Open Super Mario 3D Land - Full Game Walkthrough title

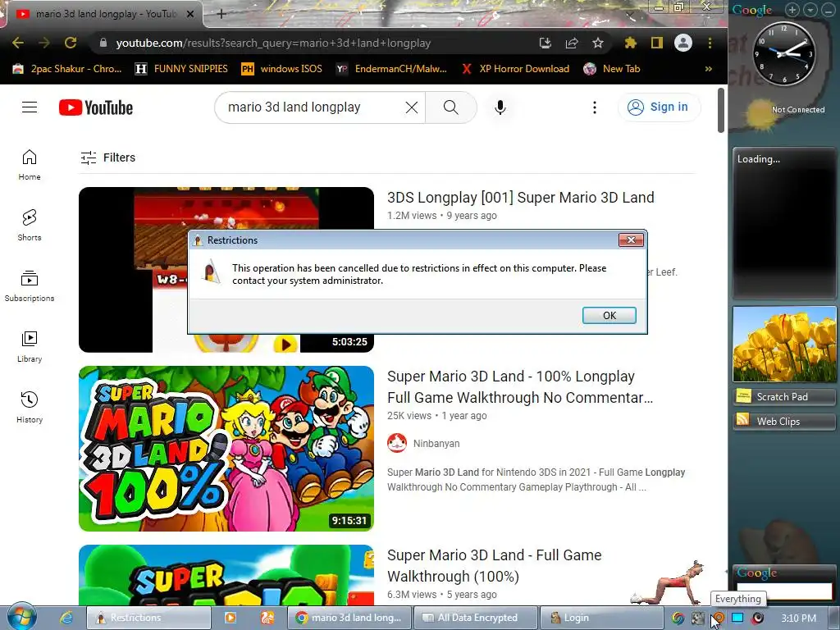(x=494, y=566)
